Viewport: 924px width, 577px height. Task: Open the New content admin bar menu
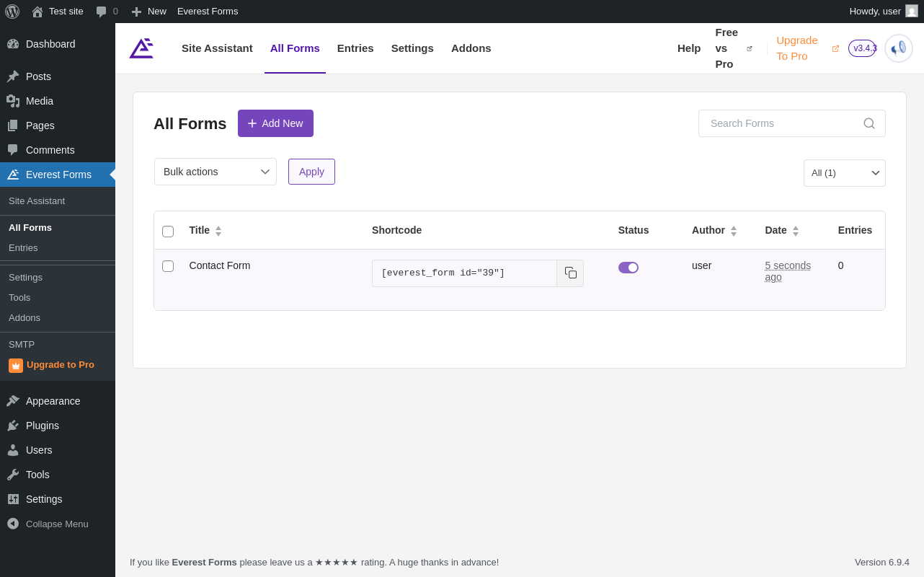149,12
